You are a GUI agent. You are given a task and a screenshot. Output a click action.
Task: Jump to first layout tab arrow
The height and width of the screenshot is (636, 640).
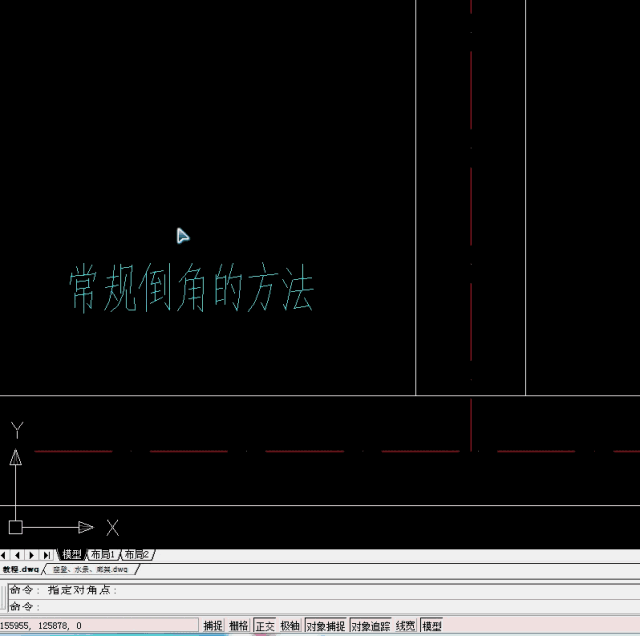pos(4,555)
